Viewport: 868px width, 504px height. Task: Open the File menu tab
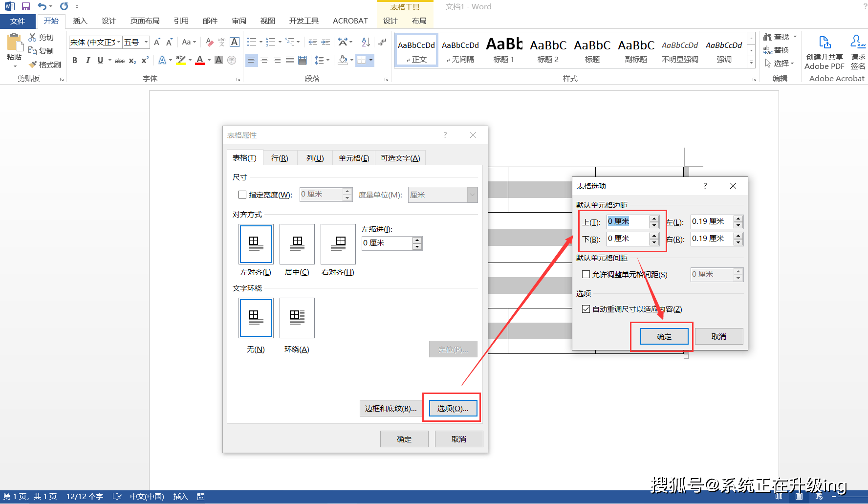tap(18, 21)
